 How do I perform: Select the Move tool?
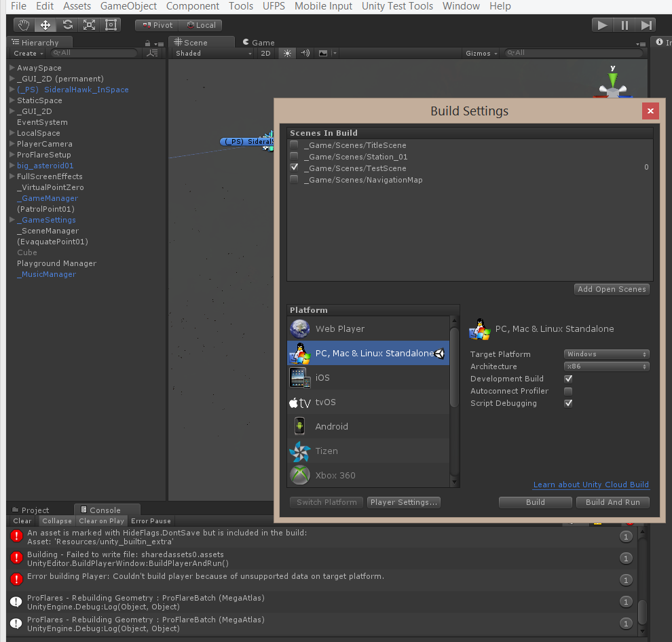44,25
